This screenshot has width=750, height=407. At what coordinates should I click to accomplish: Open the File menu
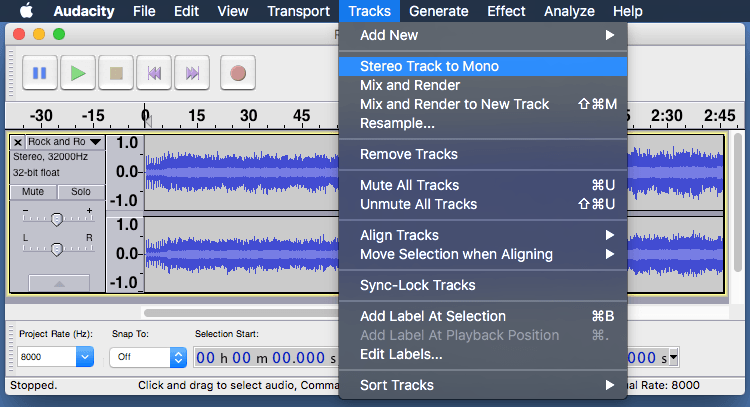coord(144,11)
